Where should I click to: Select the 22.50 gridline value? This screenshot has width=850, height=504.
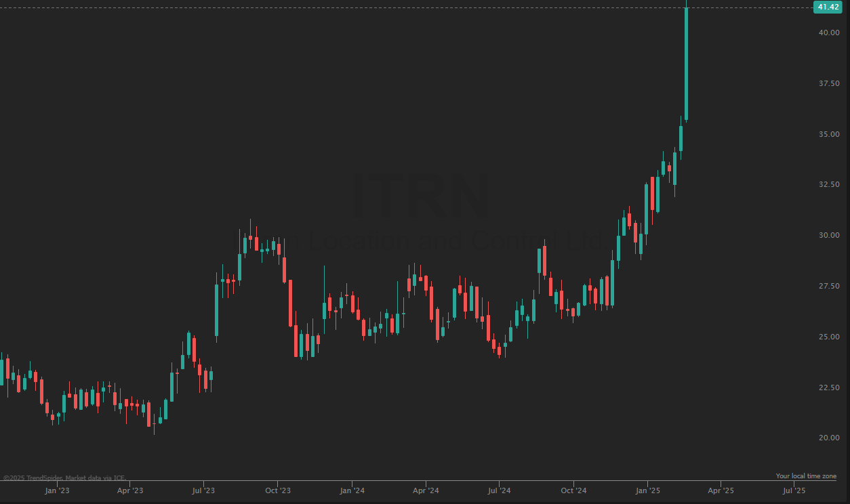828,386
